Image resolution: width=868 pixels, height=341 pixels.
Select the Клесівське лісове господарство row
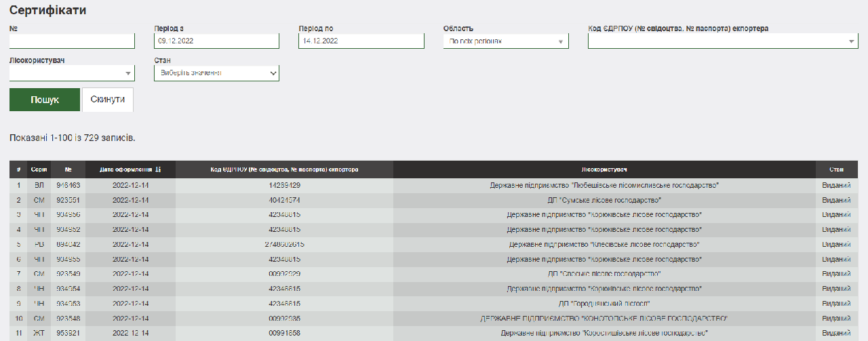(x=604, y=245)
